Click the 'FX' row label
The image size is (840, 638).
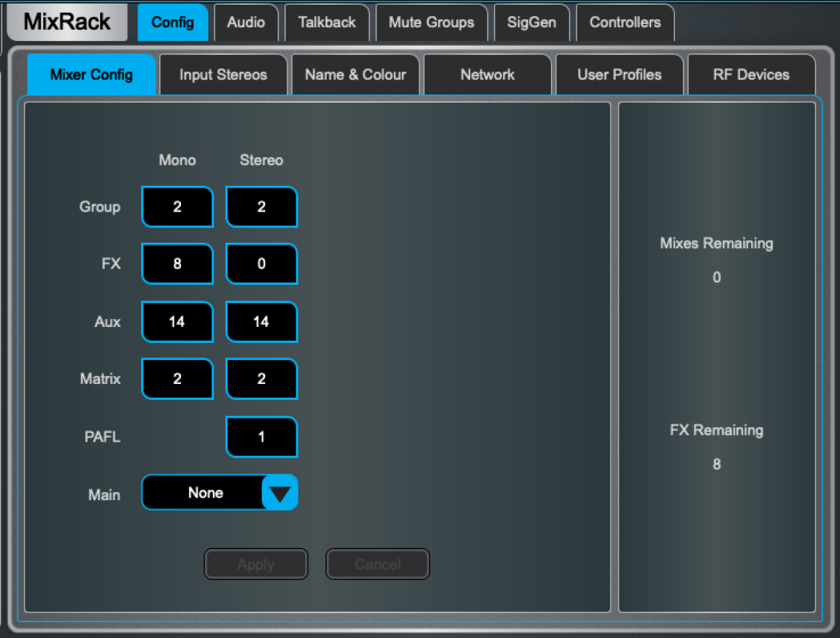click(x=111, y=264)
